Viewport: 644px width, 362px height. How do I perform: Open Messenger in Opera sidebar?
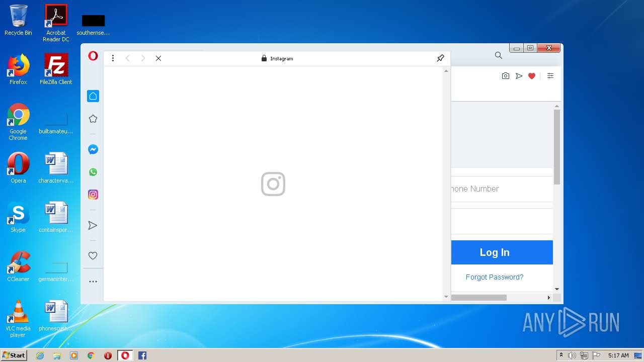(x=93, y=149)
